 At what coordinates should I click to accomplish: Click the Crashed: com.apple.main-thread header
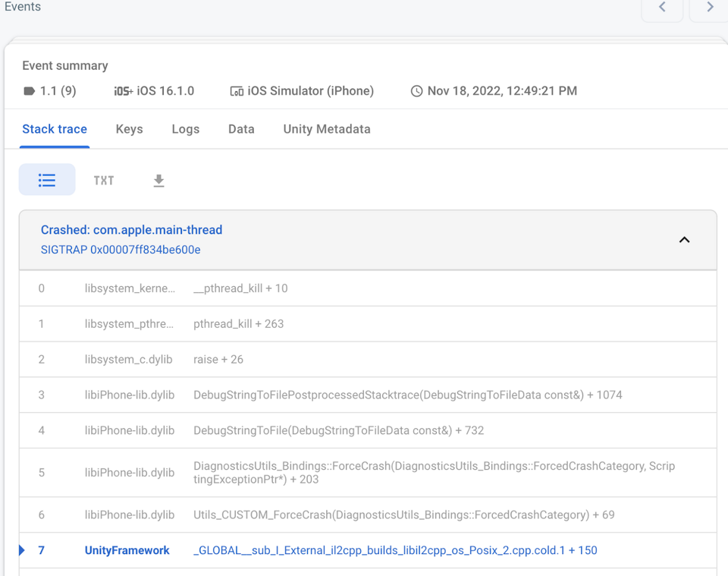(x=131, y=230)
